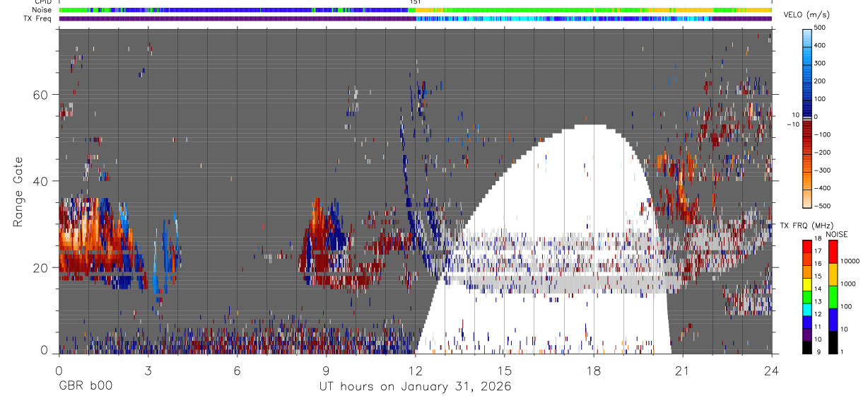Viewport: 868px width, 401px height.
Task: Click the '9' label on the TX FRQ scale
Action: [x=819, y=353]
